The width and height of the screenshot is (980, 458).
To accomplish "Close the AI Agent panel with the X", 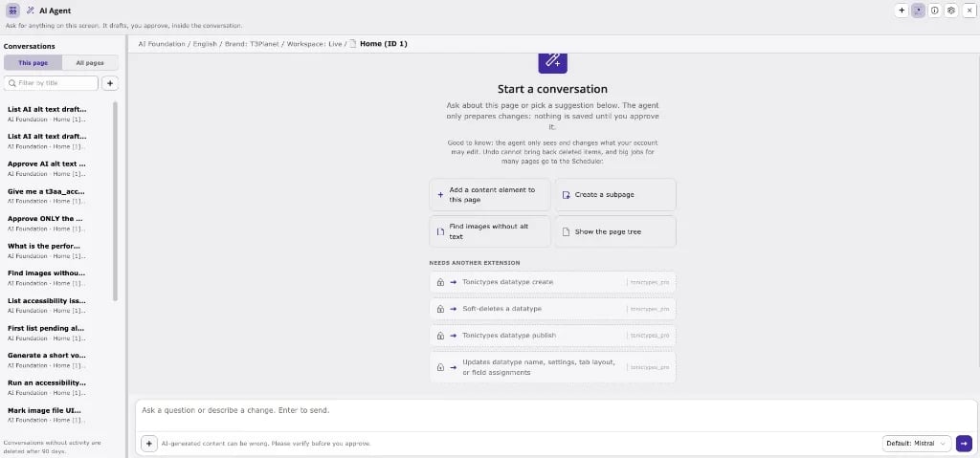I will pos(969,11).
